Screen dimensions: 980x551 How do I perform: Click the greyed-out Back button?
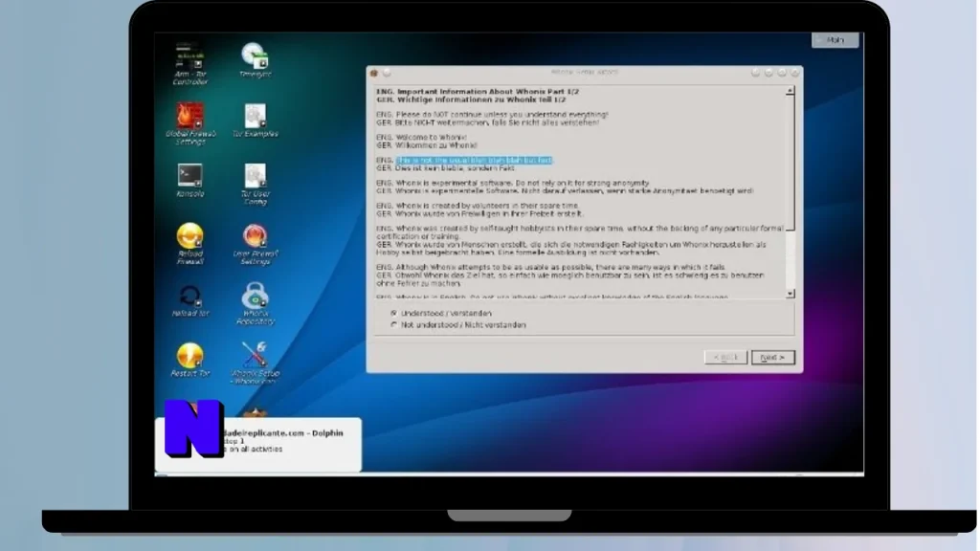(725, 358)
